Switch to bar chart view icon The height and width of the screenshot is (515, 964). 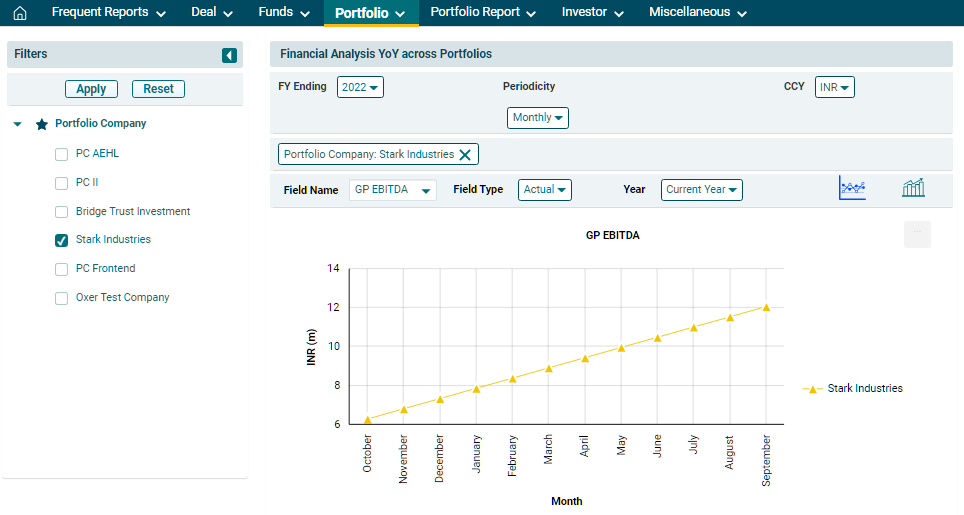pos(913,188)
